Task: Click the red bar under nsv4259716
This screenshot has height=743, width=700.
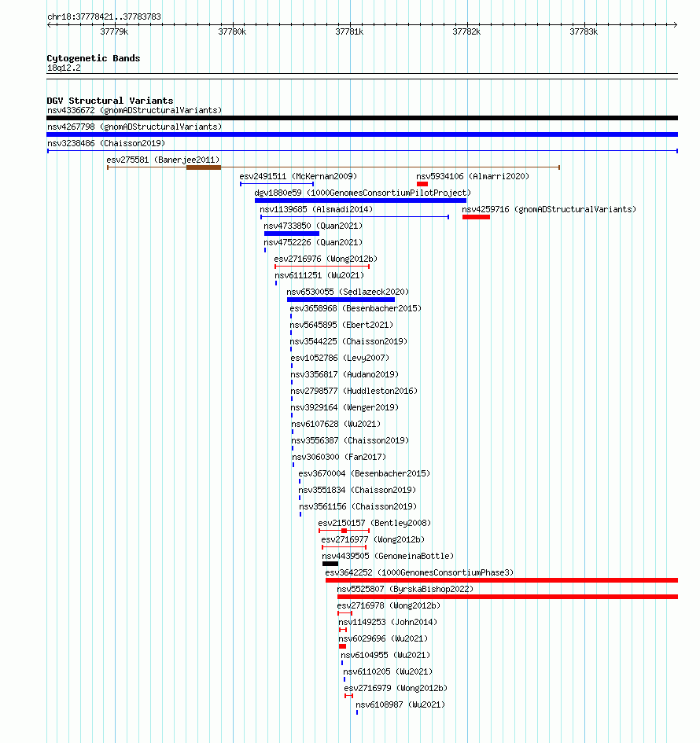Action: [477, 217]
